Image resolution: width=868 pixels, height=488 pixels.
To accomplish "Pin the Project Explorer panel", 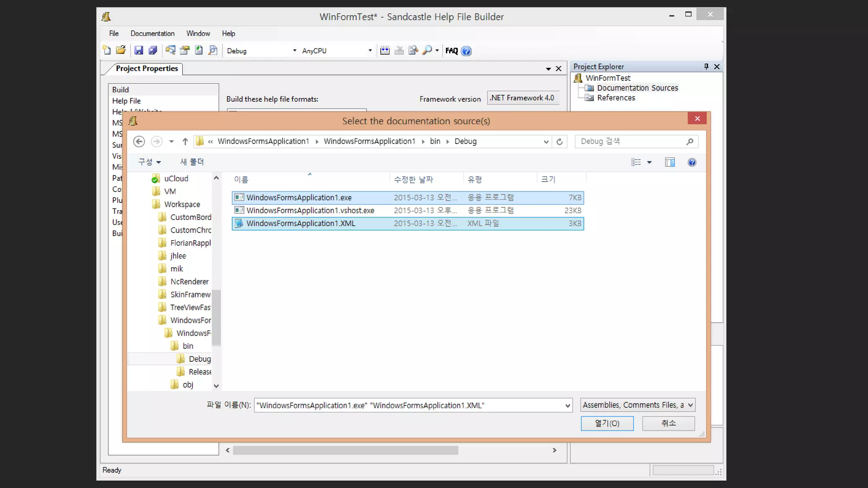I will (706, 67).
